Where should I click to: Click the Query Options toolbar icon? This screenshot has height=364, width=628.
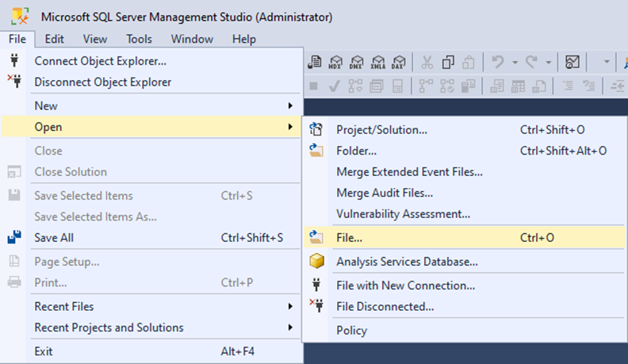(x=377, y=86)
